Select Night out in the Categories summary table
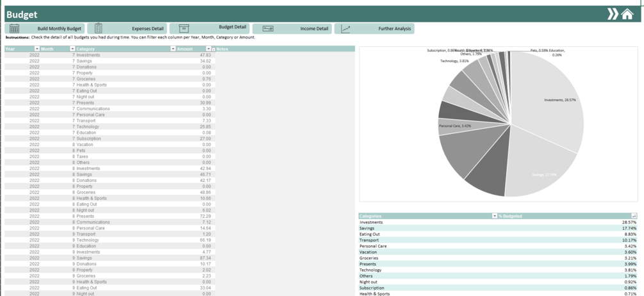This screenshot has width=644, height=296. [428, 282]
